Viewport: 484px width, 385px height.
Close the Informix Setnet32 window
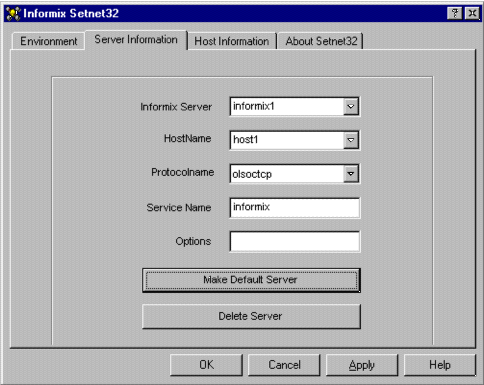click(x=473, y=14)
